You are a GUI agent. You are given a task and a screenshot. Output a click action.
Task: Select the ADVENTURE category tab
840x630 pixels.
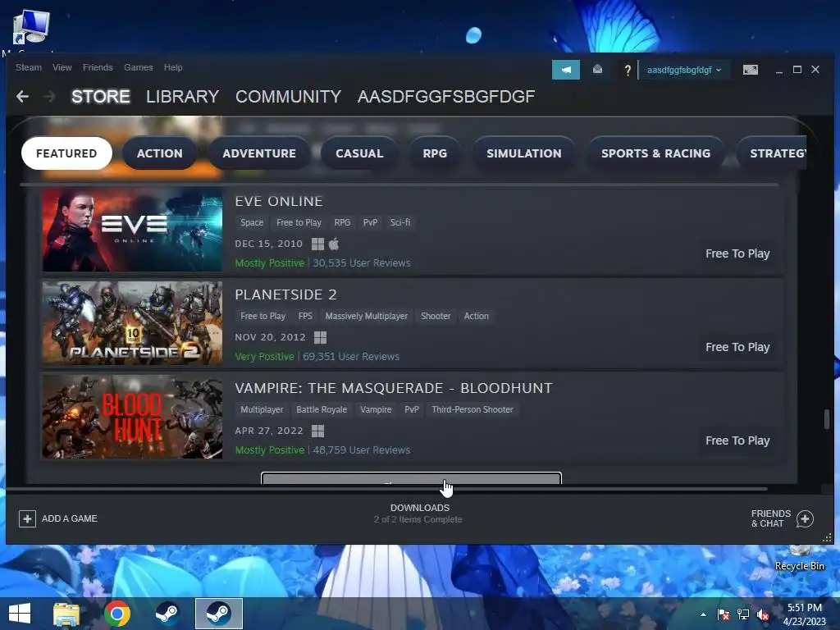[x=259, y=153]
